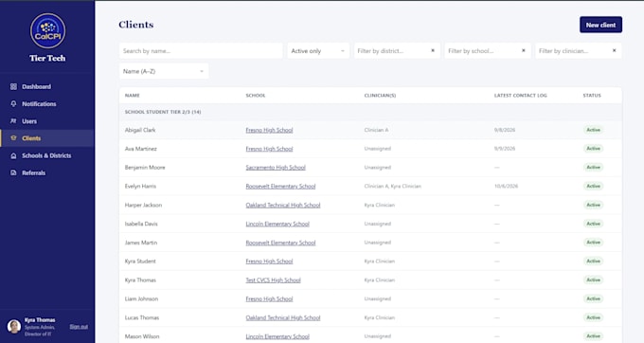Open the Filter by district combo box
644x343 pixels.
[397, 51]
